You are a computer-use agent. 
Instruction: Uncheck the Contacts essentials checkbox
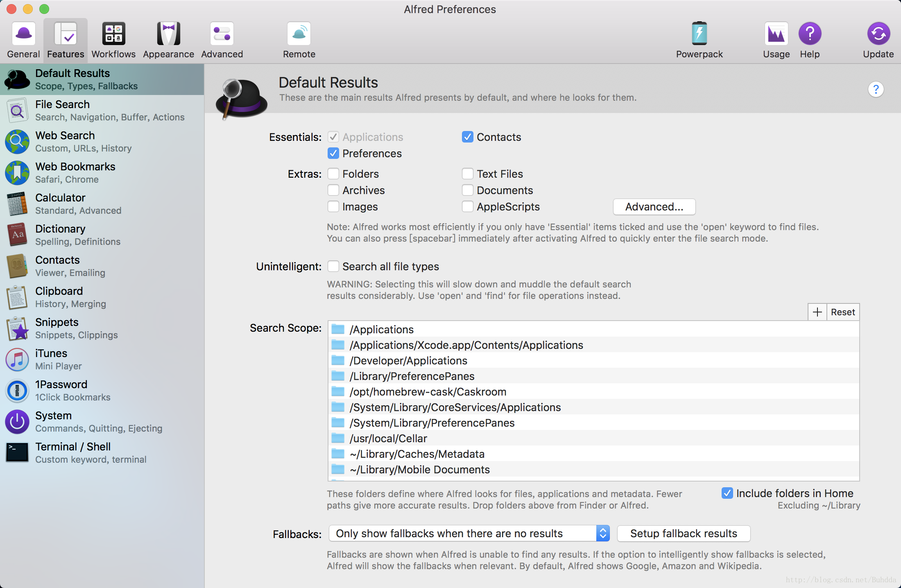[x=467, y=137]
